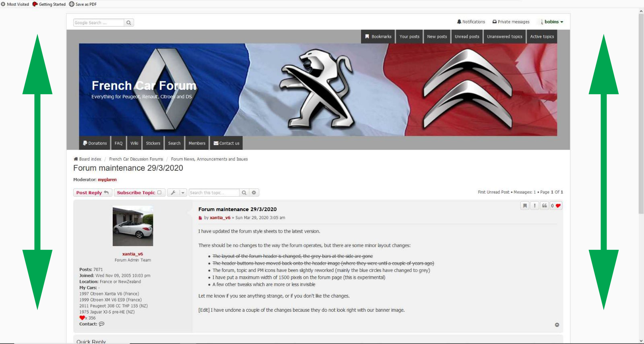The width and height of the screenshot is (644, 344).
Task: Go to Board index breadcrumb
Action: (87, 159)
